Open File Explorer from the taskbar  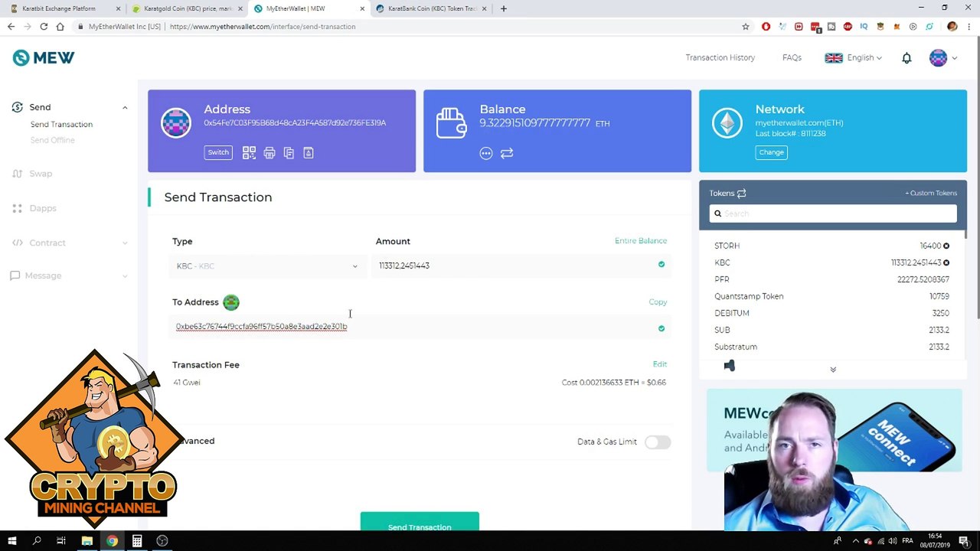pos(87,541)
